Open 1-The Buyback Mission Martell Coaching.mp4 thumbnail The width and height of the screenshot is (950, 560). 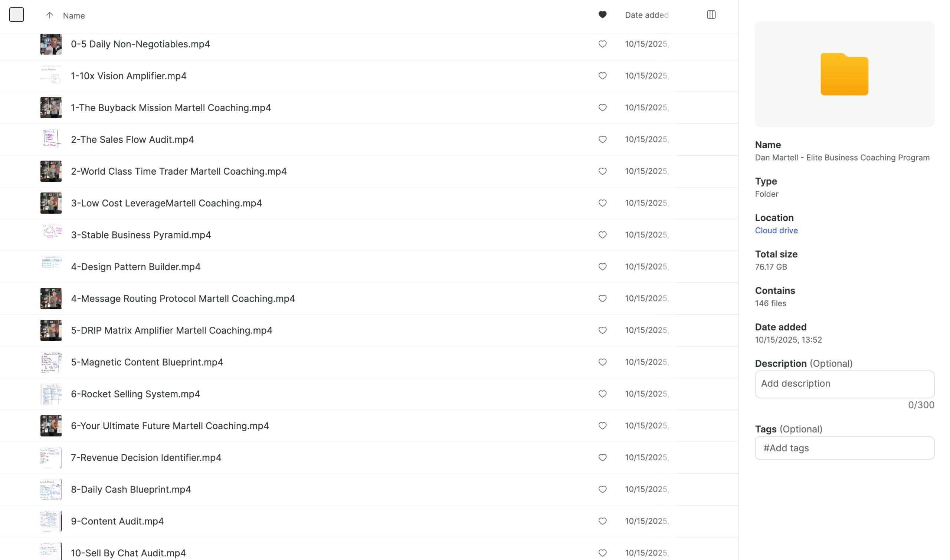[x=51, y=108]
